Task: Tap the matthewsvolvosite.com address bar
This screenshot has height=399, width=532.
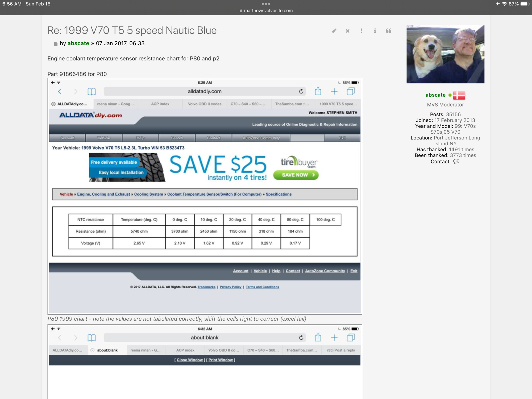Action: click(x=268, y=11)
